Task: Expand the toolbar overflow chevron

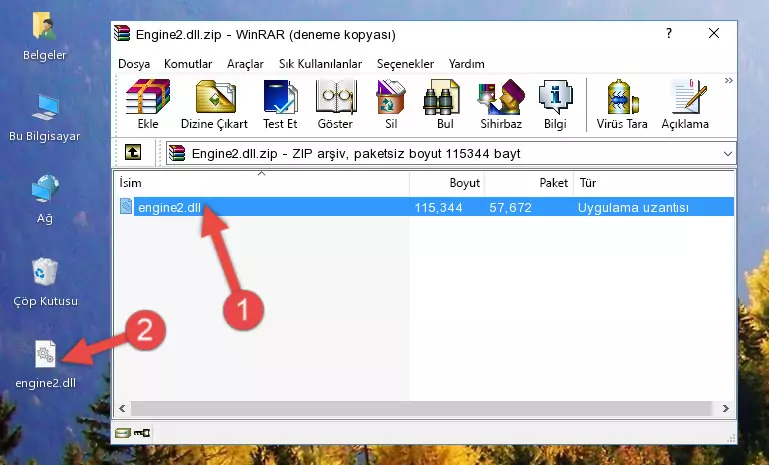Action: [729, 80]
